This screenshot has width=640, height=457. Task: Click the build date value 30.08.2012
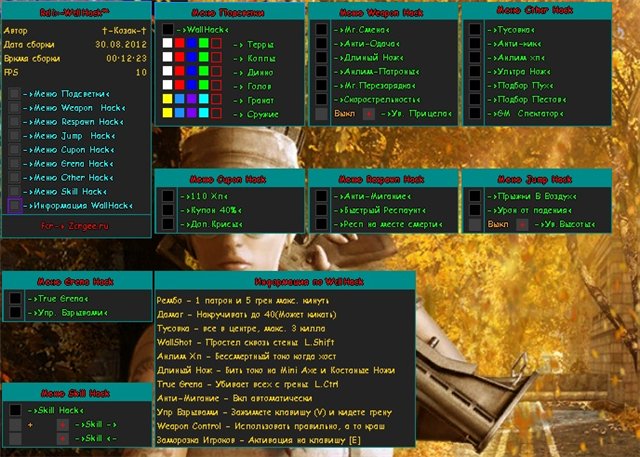point(121,44)
